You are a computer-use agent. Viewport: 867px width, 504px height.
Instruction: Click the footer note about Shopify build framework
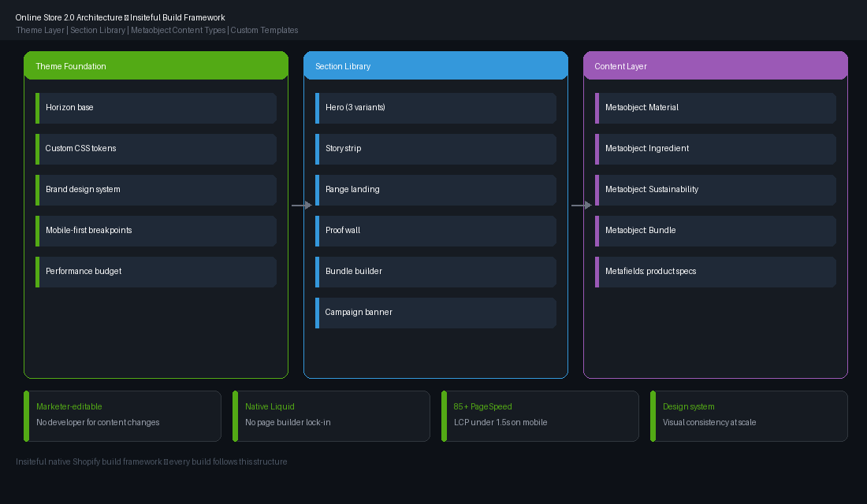coord(151,461)
